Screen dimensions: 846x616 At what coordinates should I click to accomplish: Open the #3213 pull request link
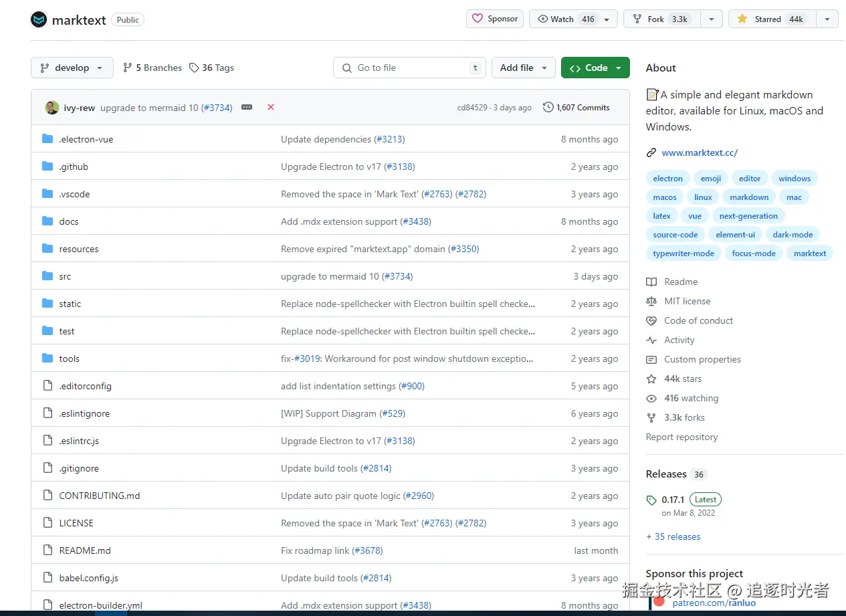click(389, 139)
